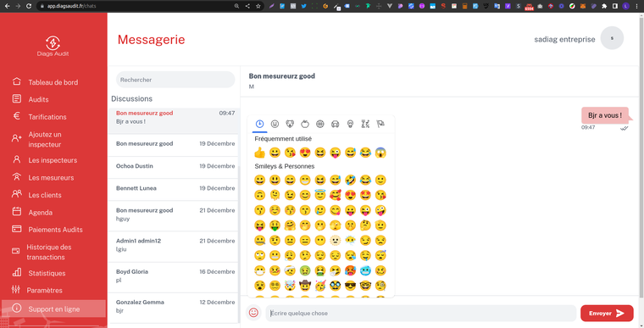Click the Les mesureurs sidebar icon
Image resolution: width=644 pixels, height=328 pixels.
pyautogui.click(x=16, y=177)
